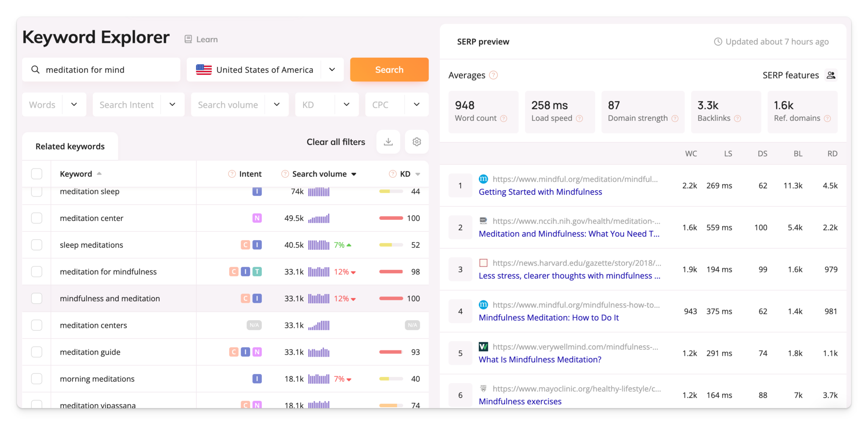Image resolution: width=868 pixels, height=425 pixels.
Task: Switch to the Related keywords tab
Action: tap(70, 146)
